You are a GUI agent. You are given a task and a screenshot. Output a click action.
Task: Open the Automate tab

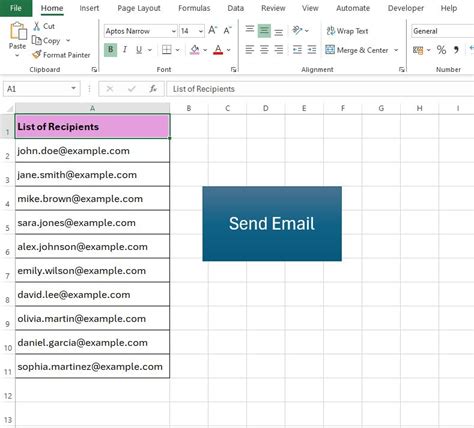click(353, 8)
